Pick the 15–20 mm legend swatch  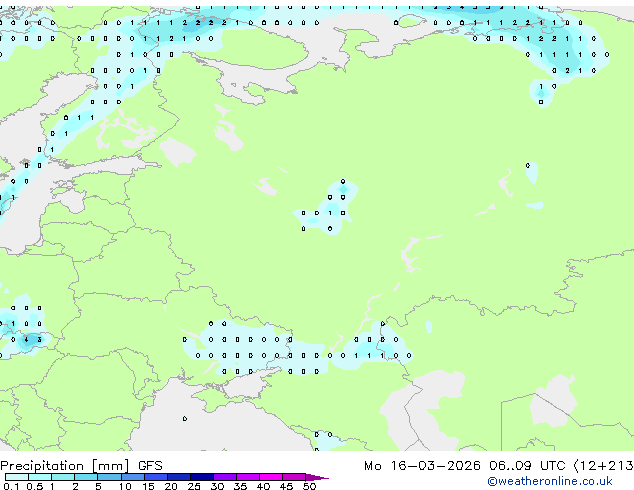pyautogui.click(x=155, y=477)
